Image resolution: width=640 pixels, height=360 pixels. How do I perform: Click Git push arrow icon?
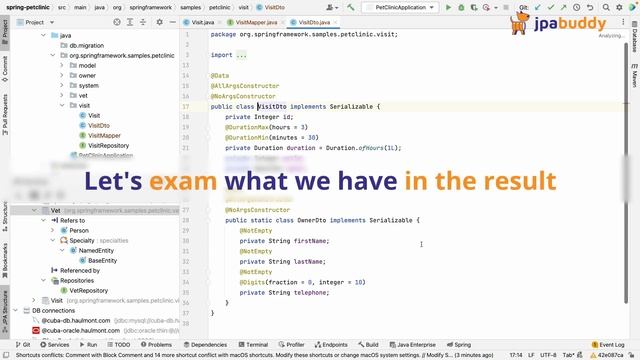563,7
